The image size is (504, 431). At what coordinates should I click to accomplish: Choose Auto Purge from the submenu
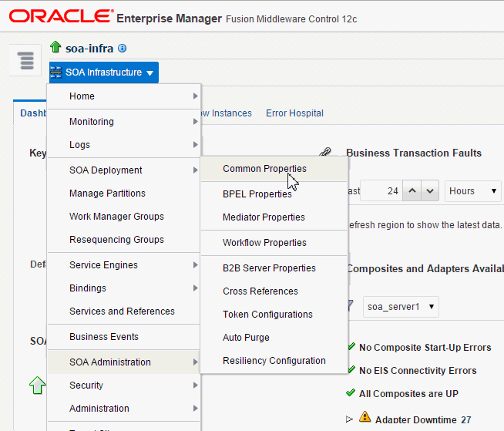pos(246,338)
